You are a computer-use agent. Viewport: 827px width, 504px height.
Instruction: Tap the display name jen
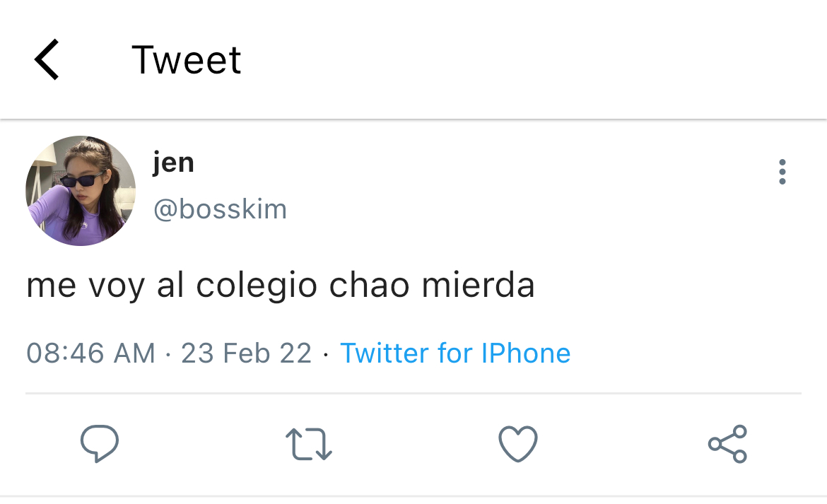[x=173, y=163]
